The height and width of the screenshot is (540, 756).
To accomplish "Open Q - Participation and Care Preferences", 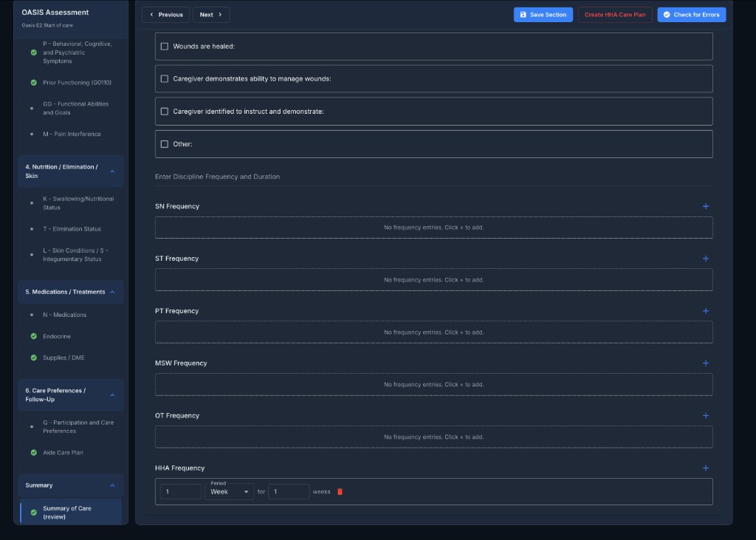I will coord(78,426).
